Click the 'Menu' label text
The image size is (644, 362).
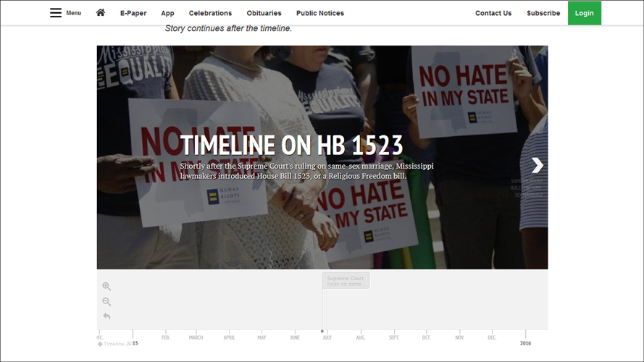pyautogui.click(x=73, y=13)
